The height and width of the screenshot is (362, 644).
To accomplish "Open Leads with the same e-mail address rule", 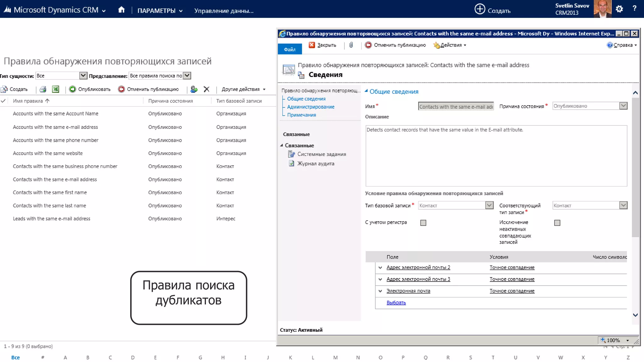I will [x=52, y=219].
